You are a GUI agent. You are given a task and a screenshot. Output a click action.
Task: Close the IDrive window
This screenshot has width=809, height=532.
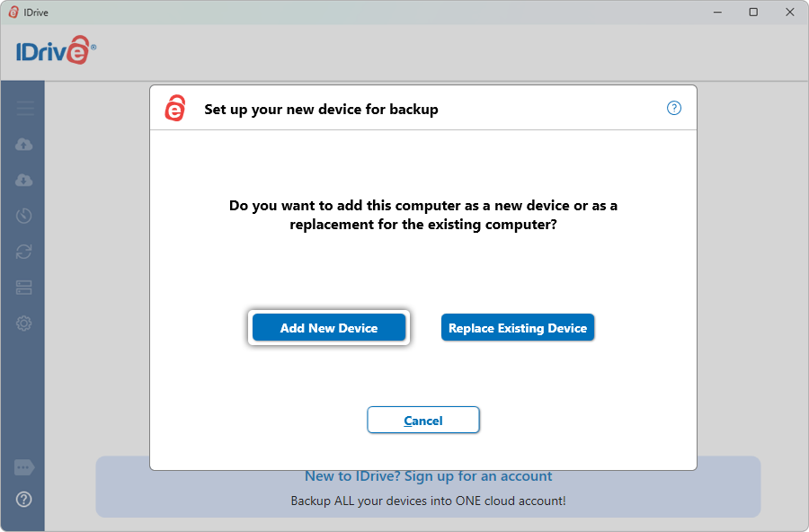pos(788,12)
